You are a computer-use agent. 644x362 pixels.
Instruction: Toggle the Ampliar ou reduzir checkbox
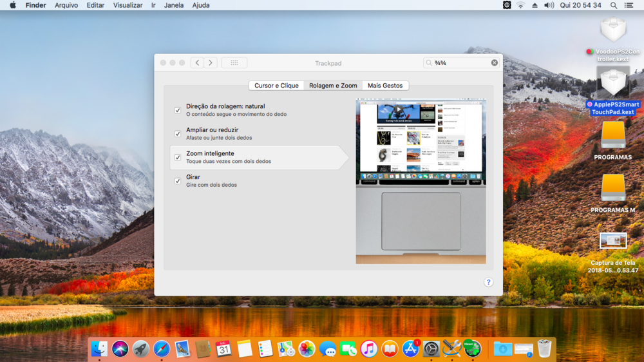pos(178,134)
